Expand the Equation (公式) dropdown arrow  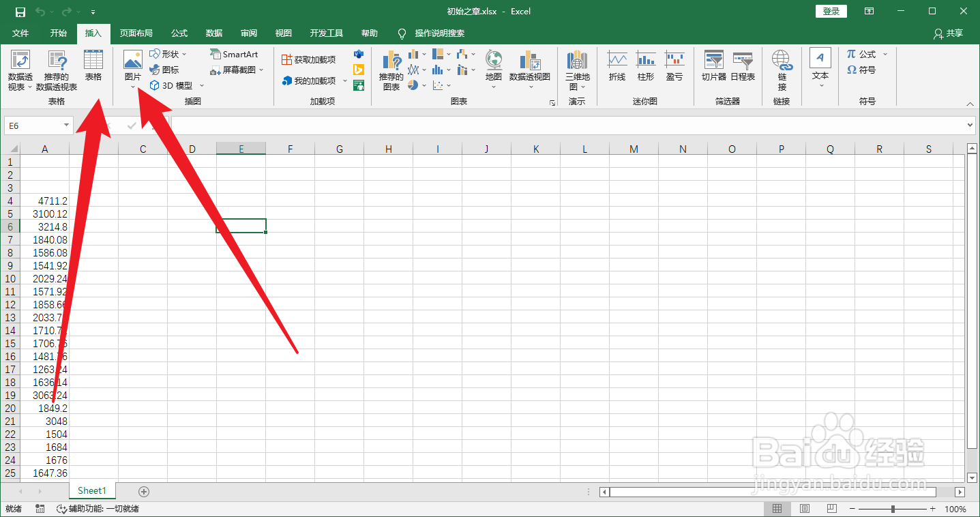click(x=885, y=55)
